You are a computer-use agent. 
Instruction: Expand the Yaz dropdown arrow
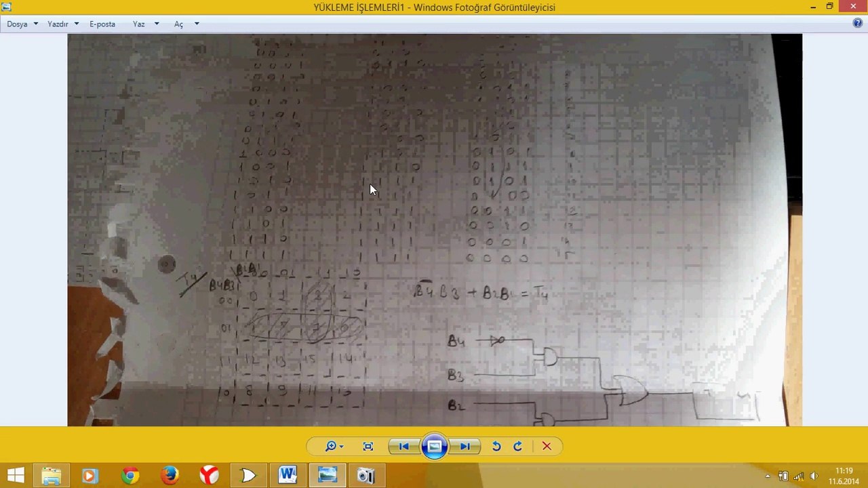157,24
